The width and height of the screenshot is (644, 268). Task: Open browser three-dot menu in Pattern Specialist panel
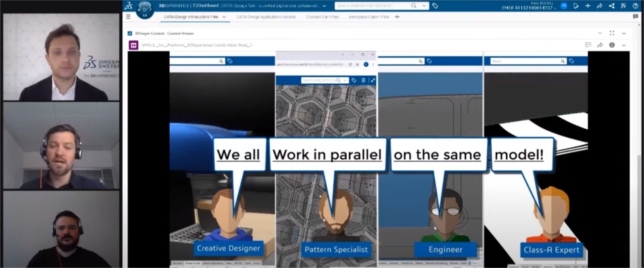tap(373, 64)
